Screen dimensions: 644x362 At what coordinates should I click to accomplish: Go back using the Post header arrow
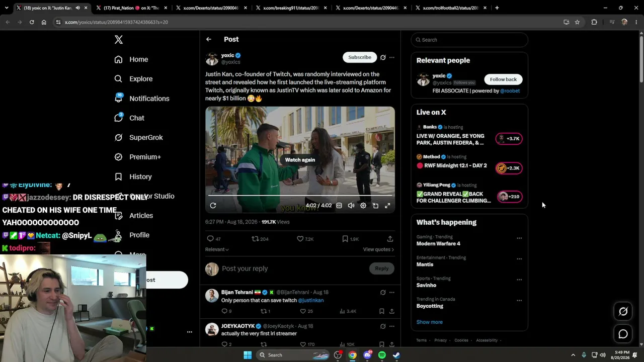coord(208,39)
